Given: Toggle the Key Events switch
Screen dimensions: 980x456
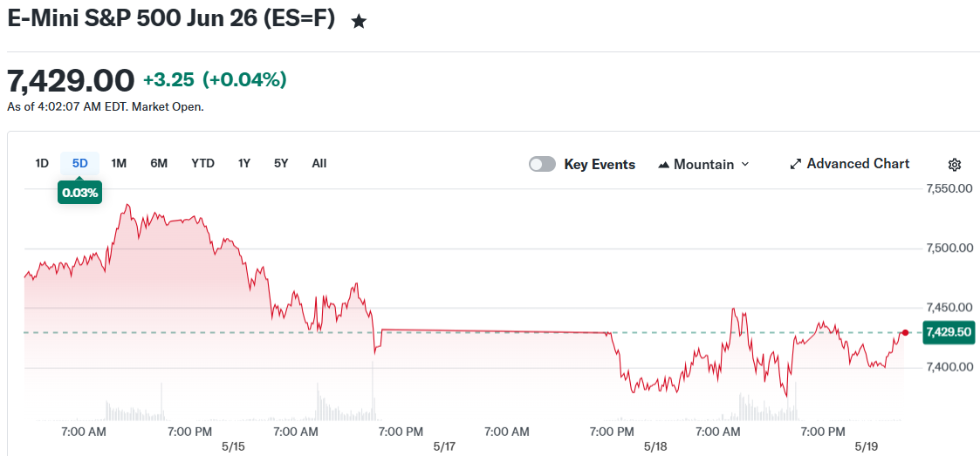Looking at the screenshot, I should pyautogui.click(x=542, y=164).
